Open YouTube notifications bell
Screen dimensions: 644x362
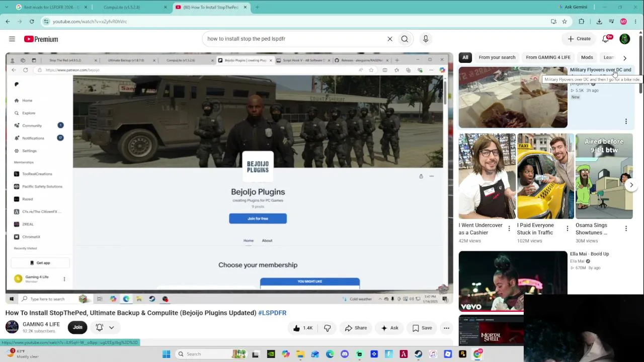point(606,39)
